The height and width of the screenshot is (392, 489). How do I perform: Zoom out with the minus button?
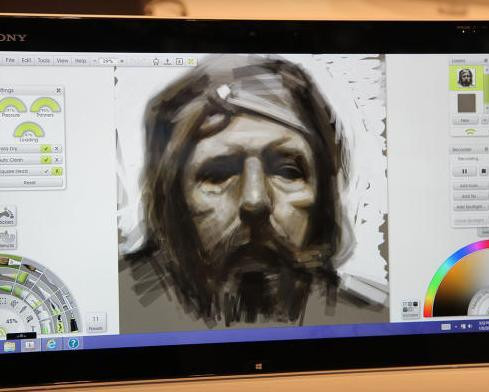[x=95, y=61]
